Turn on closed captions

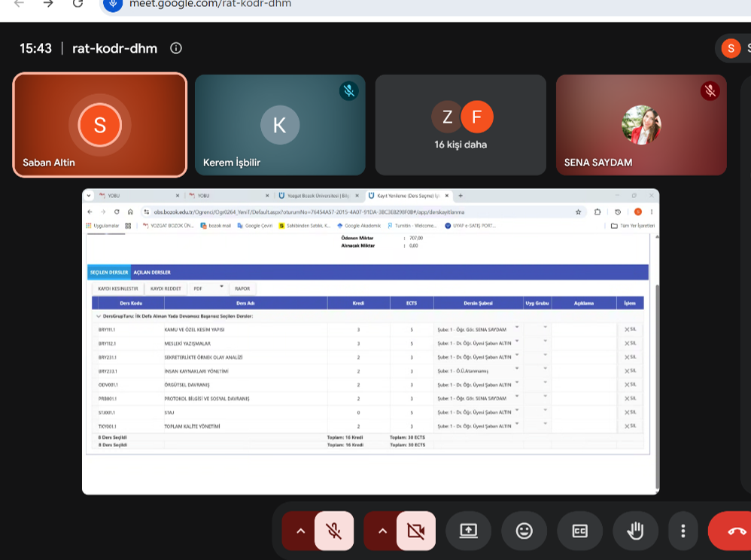coord(579,531)
